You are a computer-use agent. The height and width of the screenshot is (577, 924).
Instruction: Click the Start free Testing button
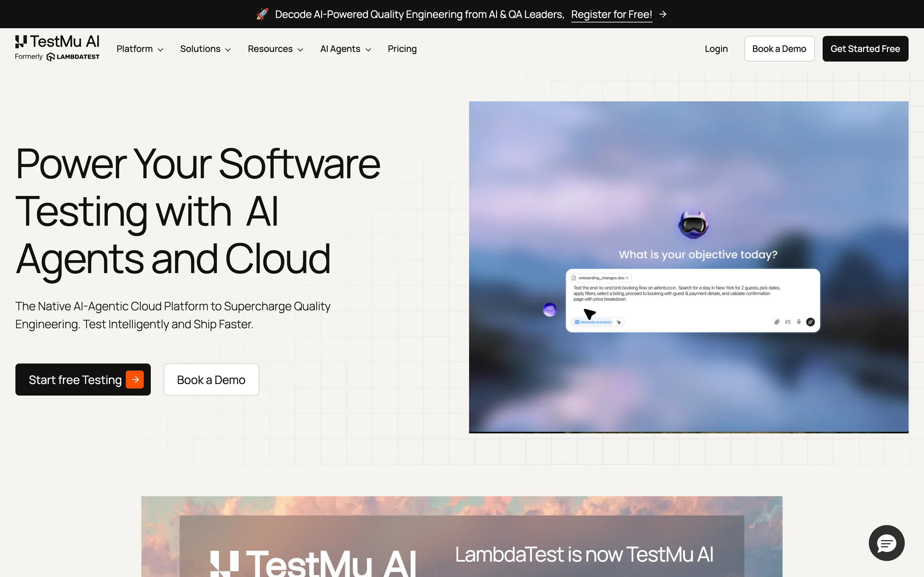point(83,379)
